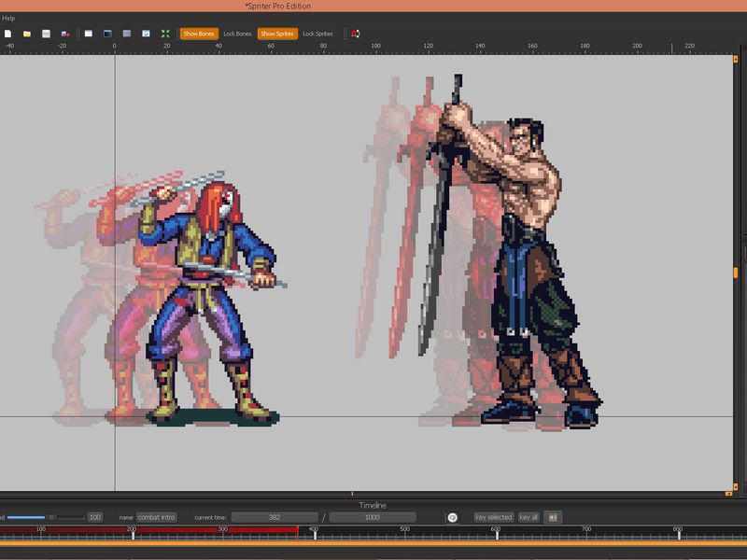Click the dark window layout icon

point(107,34)
